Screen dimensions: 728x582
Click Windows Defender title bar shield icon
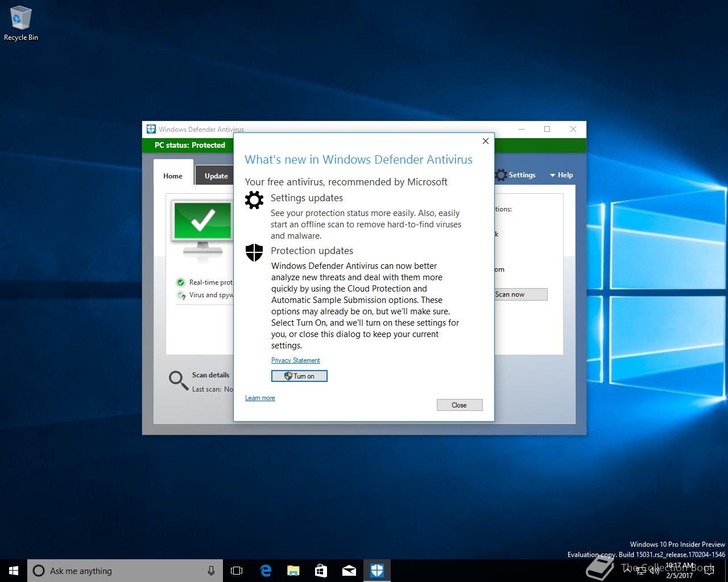(x=151, y=129)
